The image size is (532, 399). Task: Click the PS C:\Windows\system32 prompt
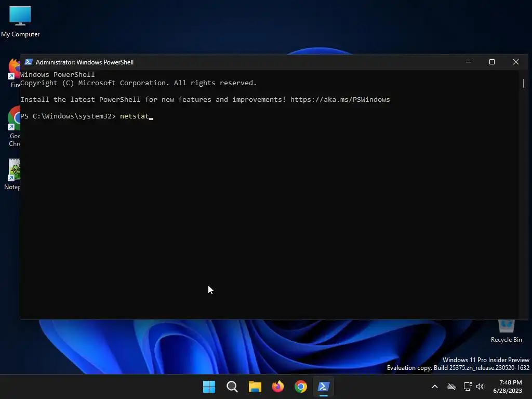click(x=68, y=116)
